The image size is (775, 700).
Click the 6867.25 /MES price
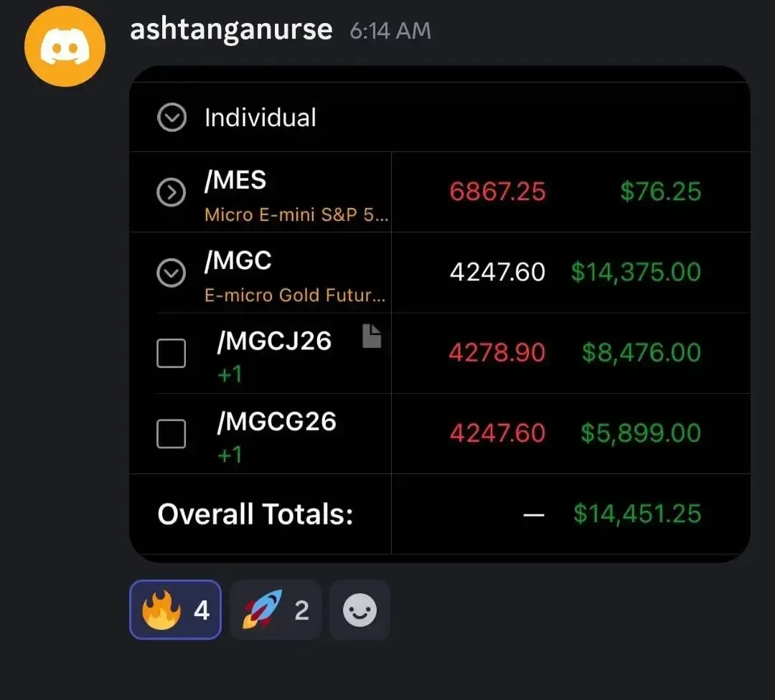pos(497,191)
